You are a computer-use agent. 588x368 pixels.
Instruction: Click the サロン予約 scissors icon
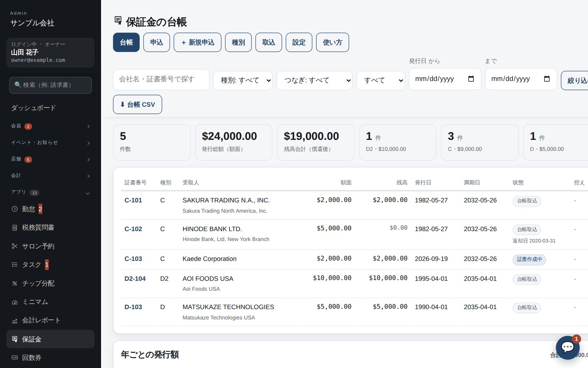(15, 246)
